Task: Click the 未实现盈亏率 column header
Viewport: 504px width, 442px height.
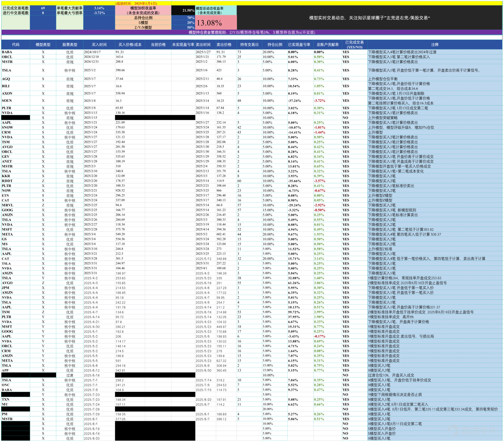Action: pos(183,45)
